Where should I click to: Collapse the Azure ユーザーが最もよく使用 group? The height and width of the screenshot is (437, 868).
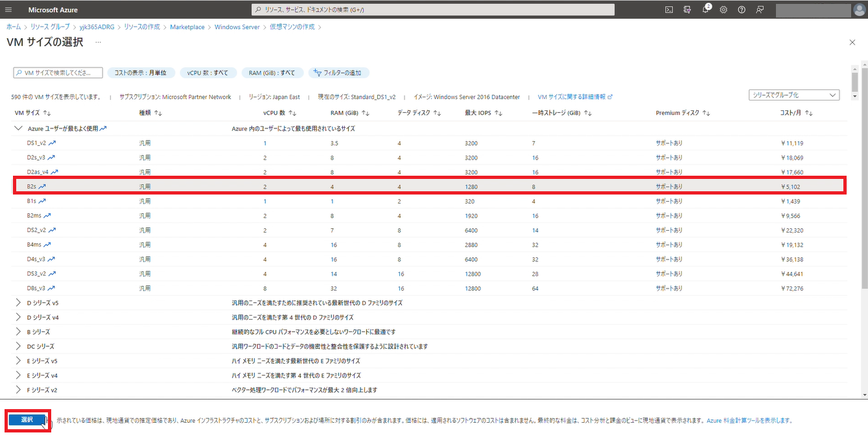pyautogui.click(x=18, y=128)
